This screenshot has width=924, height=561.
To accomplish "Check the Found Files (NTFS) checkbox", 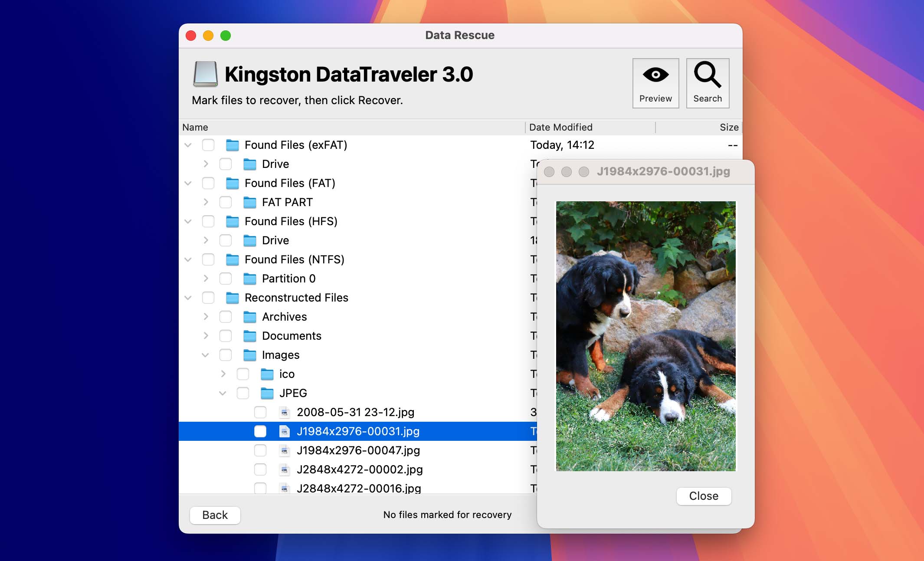I will 208,259.
